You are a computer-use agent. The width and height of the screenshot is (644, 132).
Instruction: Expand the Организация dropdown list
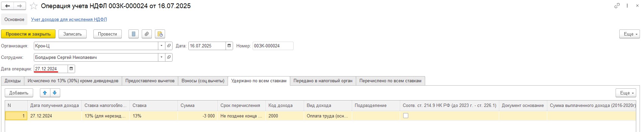pyautogui.click(x=161, y=46)
